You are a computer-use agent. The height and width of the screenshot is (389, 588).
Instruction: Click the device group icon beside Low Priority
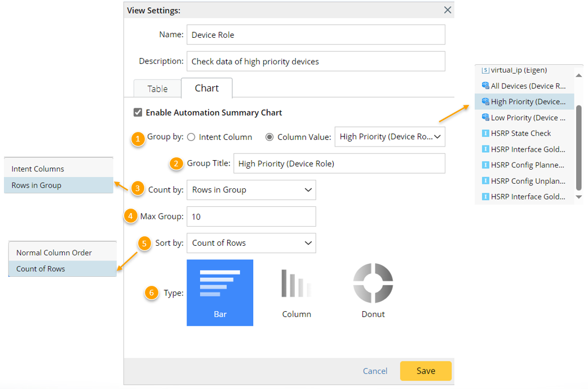(484, 117)
